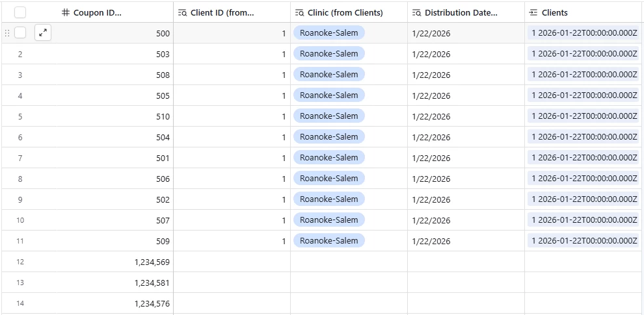Click the linked-record icon beside Clients header
Image resolution: width=644 pixels, height=315 pixels.
coord(533,13)
